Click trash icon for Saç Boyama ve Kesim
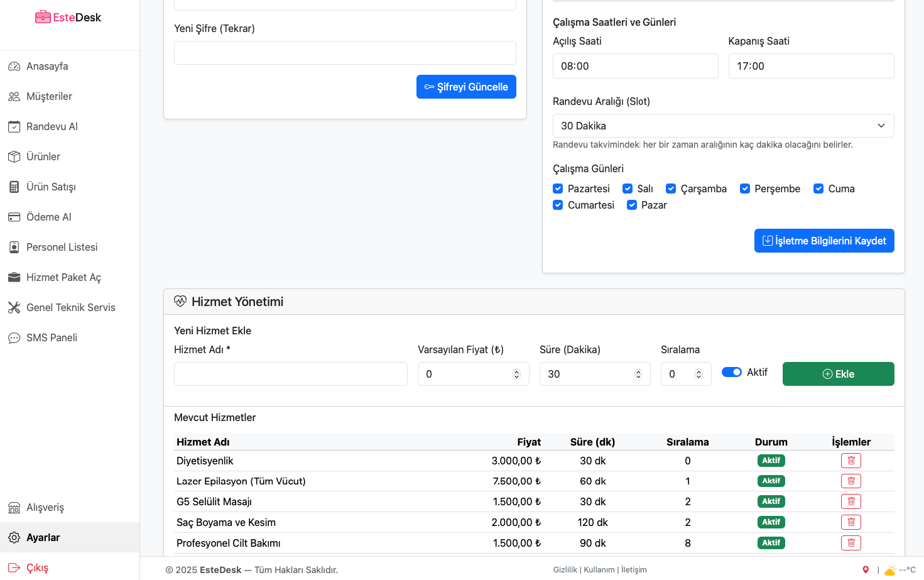Screen dimensions: 924x580 851,522
